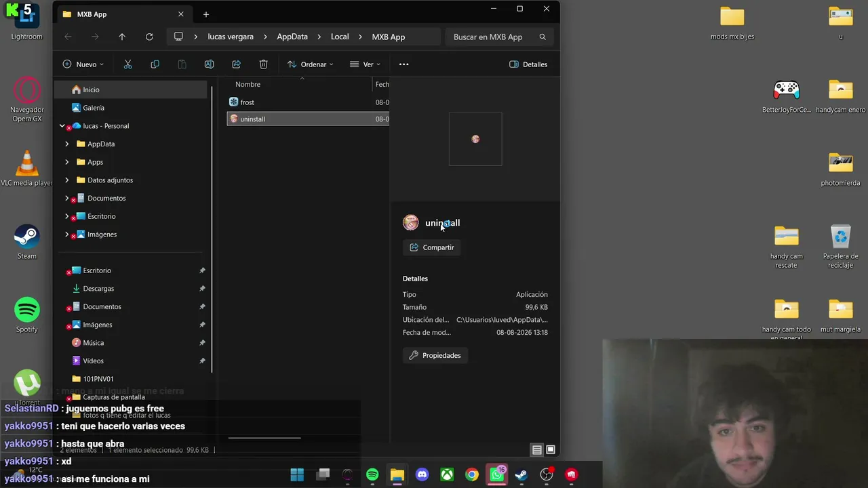The image size is (868, 488).
Task: Click the MXB App breadcrumb segment
Action: point(389,37)
